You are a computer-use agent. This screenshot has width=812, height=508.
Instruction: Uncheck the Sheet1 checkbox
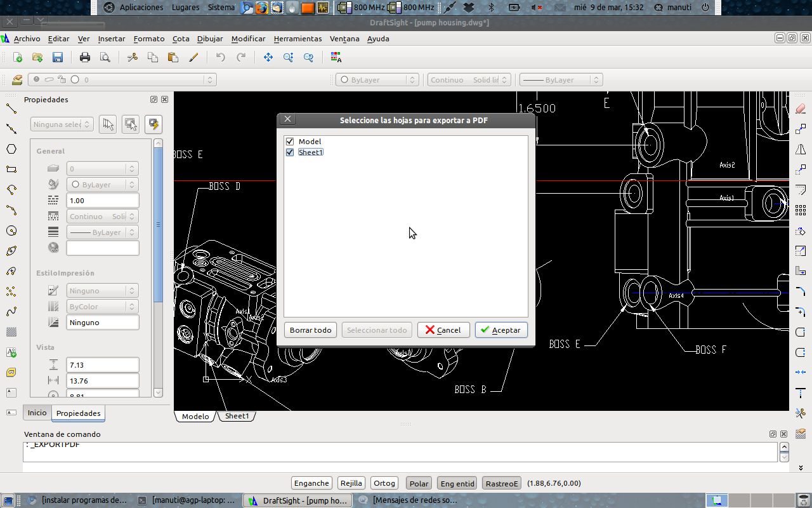click(x=290, y=152)
